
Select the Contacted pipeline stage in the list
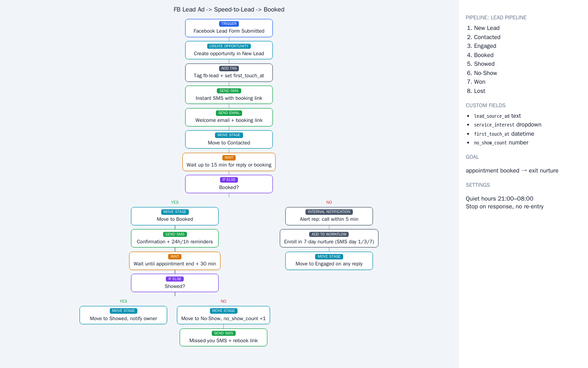tap(487, 37)
